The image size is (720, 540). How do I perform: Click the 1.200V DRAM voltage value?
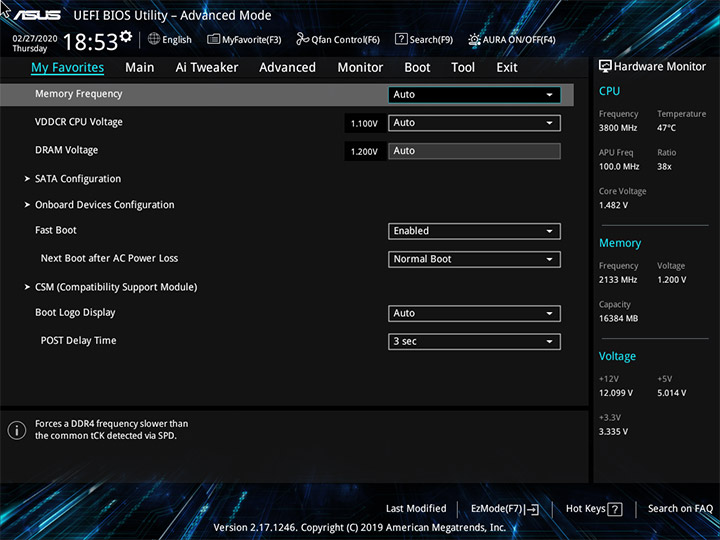pyautogui.click(x=364, y=152)
